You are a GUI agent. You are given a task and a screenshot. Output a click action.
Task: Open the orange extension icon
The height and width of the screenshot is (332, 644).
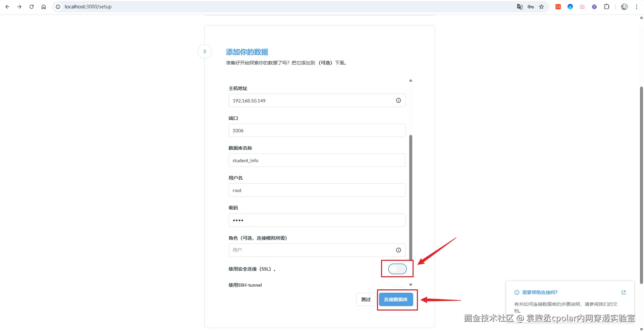558,7
